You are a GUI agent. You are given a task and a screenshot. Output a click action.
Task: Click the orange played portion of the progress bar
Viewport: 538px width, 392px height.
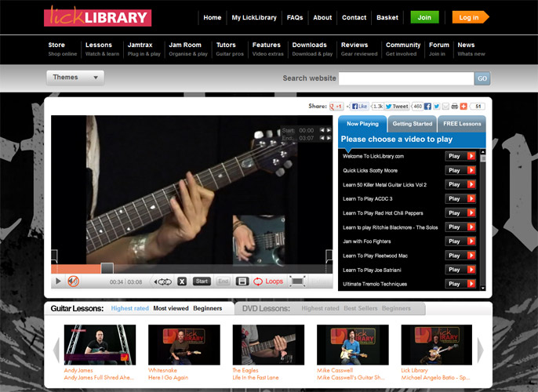coord(76,269)
